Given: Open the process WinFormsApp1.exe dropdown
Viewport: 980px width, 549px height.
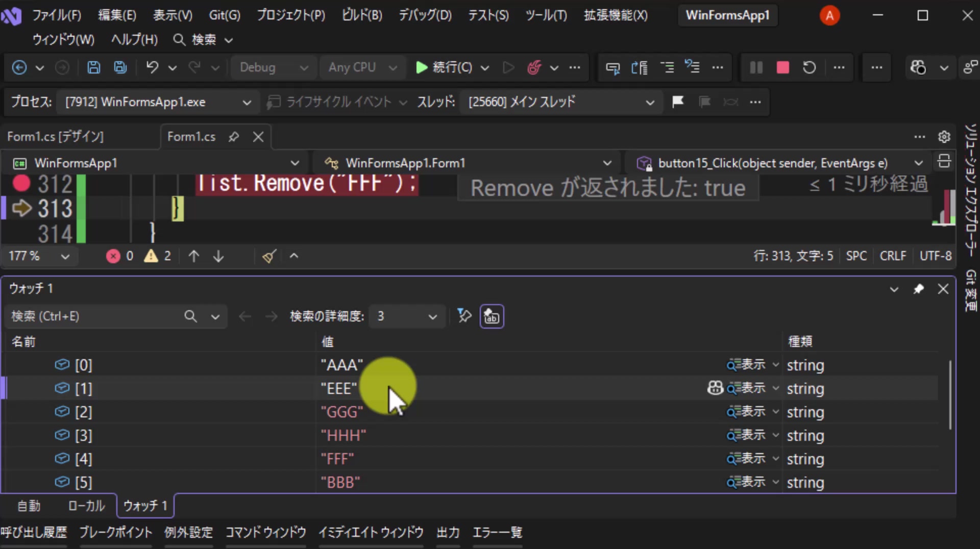Looking at the screenshot, I should pos(158,102).
